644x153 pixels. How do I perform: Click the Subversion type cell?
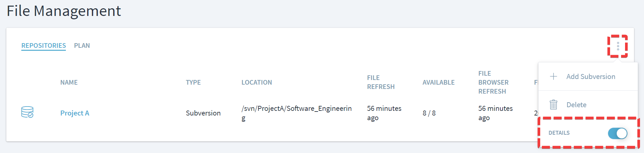point(203,113)
